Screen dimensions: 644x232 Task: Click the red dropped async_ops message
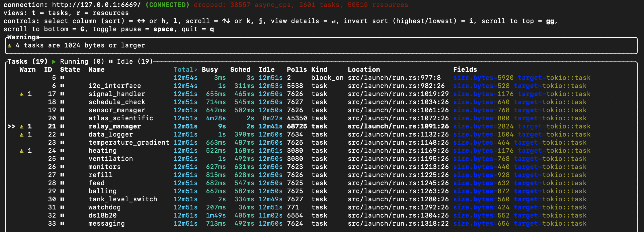(301, 5)
